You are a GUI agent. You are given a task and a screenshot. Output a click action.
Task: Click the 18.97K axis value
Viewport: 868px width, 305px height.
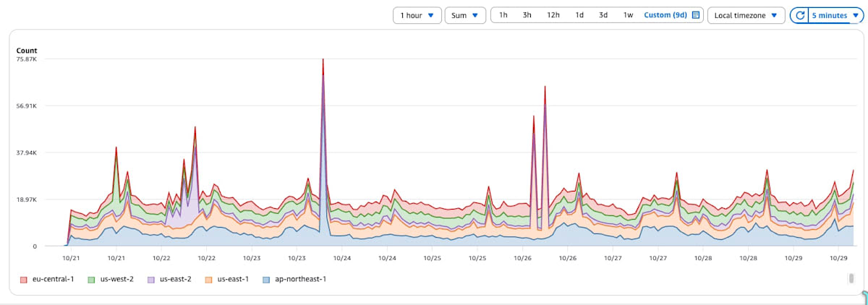pyautogui.click(x=27, y=199)
